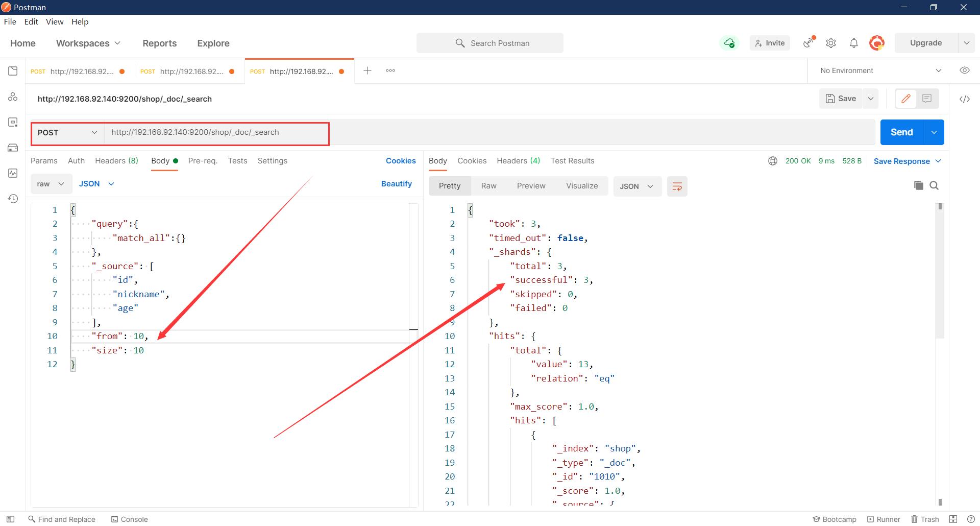Select the Raw response view

pos(488,186)
